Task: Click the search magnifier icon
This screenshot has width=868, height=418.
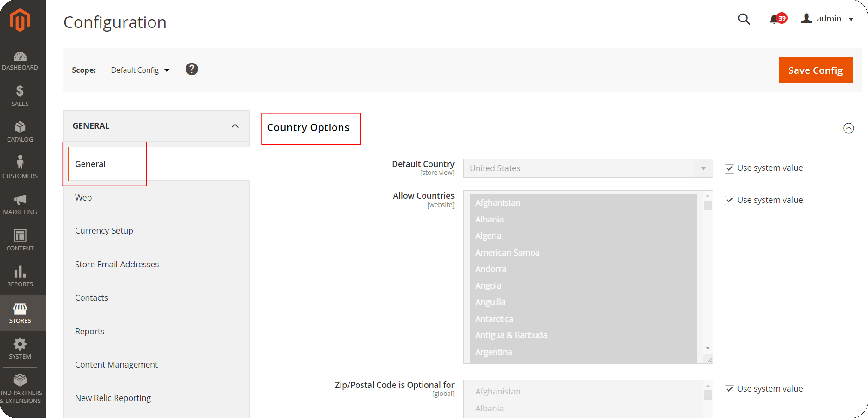Action: (744, 19)
